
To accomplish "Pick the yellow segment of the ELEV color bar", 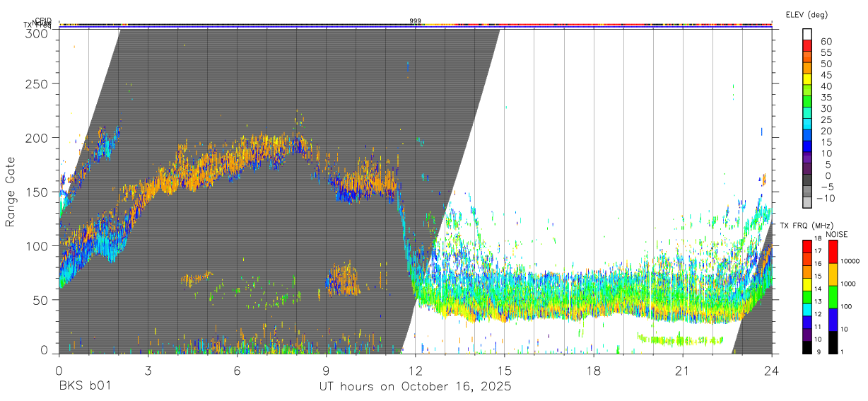I will [x=808, y=79].
